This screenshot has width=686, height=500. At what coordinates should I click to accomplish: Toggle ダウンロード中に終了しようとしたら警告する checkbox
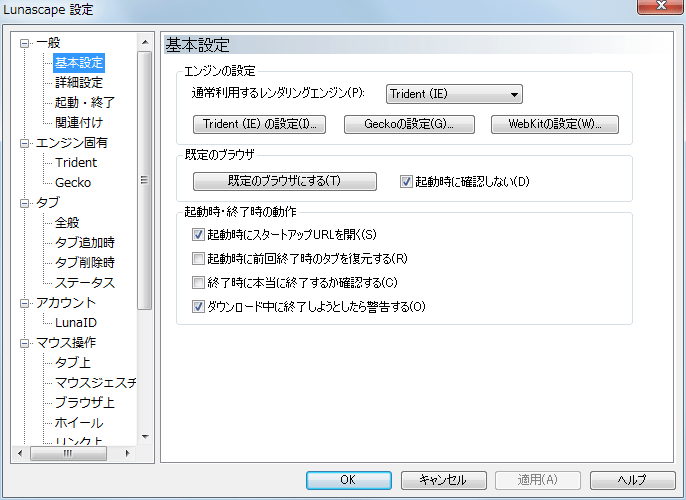tap(198, 306)
